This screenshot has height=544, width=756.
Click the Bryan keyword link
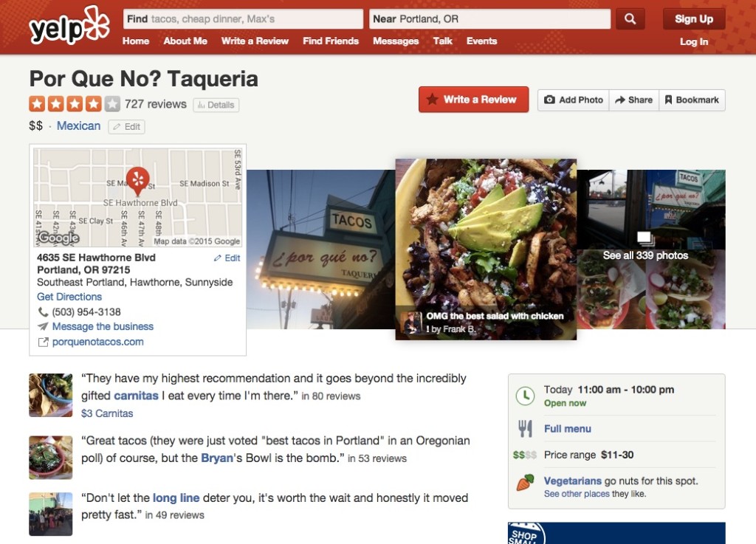click(x=217, y=458)
